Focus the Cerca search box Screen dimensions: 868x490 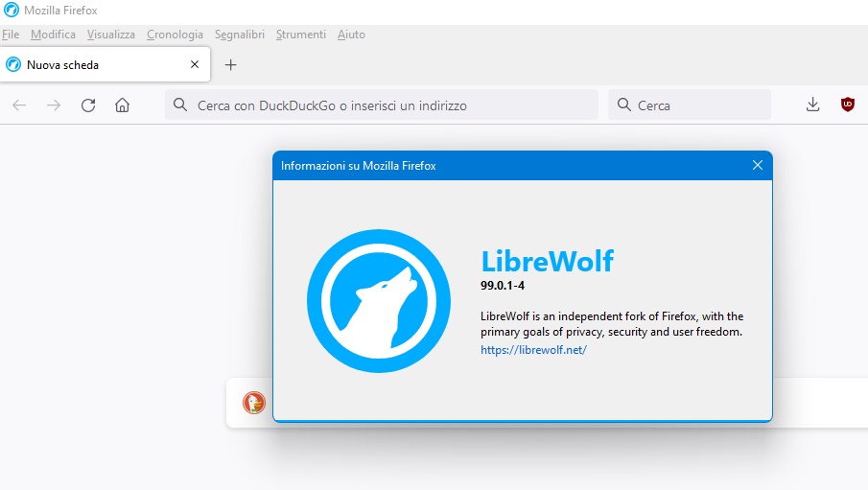(690, 105)
